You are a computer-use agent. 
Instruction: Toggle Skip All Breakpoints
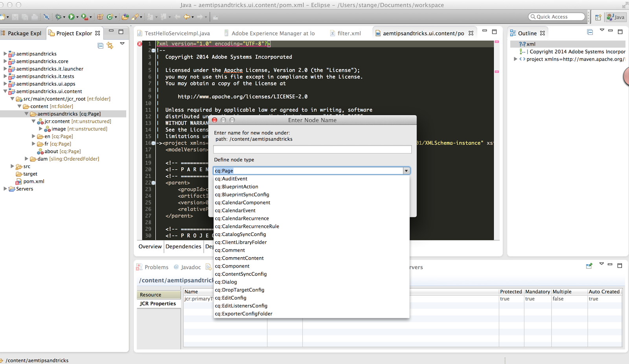point(46,17)
